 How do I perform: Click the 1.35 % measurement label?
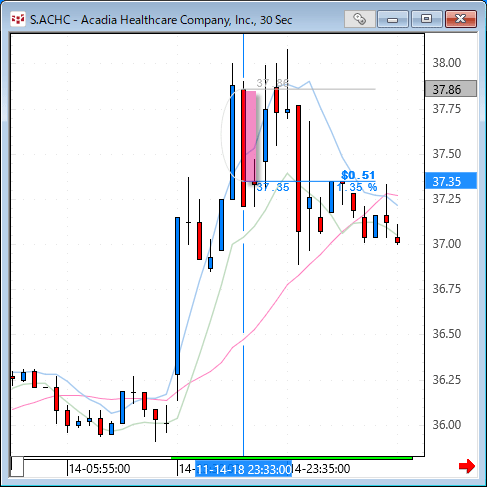[357, 187]
